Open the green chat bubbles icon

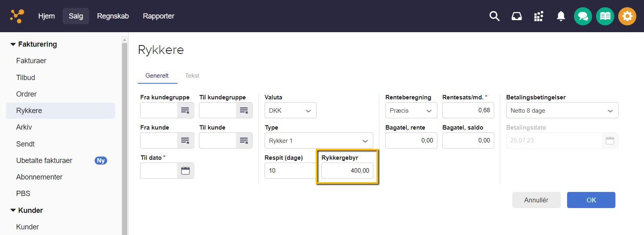582,16
